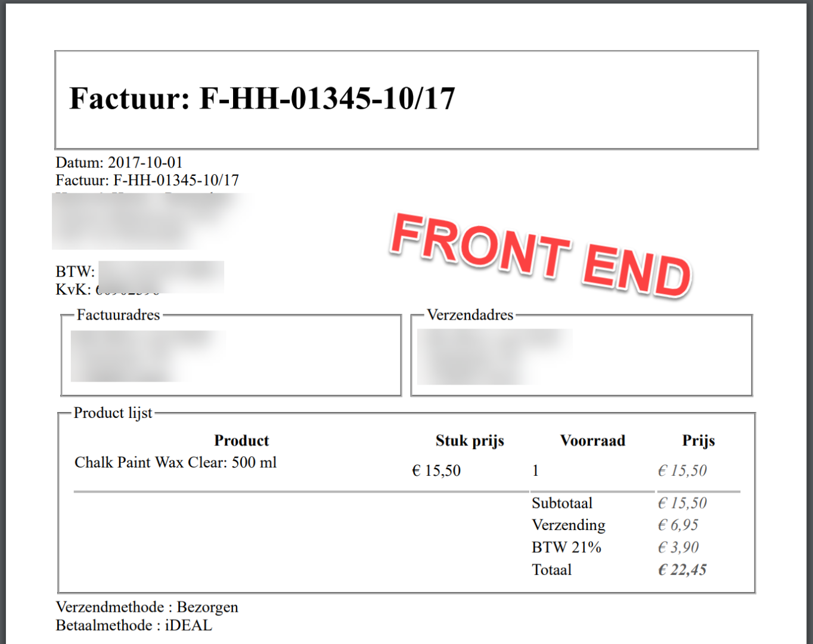Click the Product column header
This screenshot has height=644, width=813.
point(241,441)
